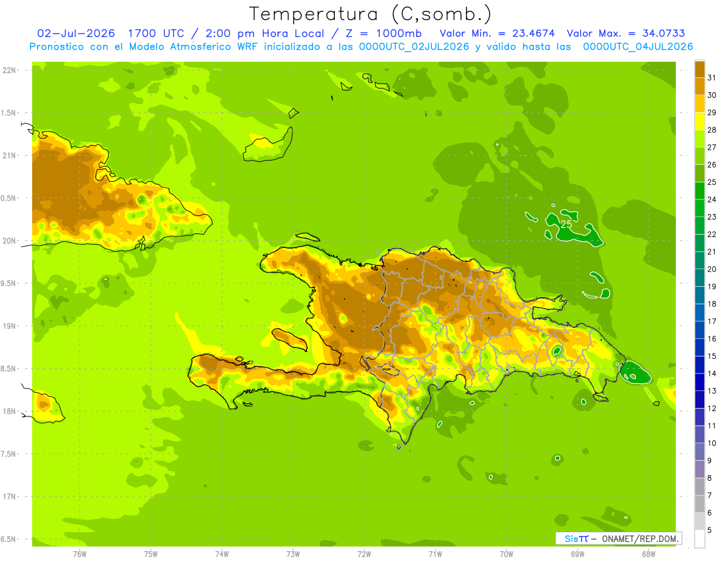This screenshot has width=728, height=562.
Task: Select the blue swatch between 16 and 17
Action: 699,330
